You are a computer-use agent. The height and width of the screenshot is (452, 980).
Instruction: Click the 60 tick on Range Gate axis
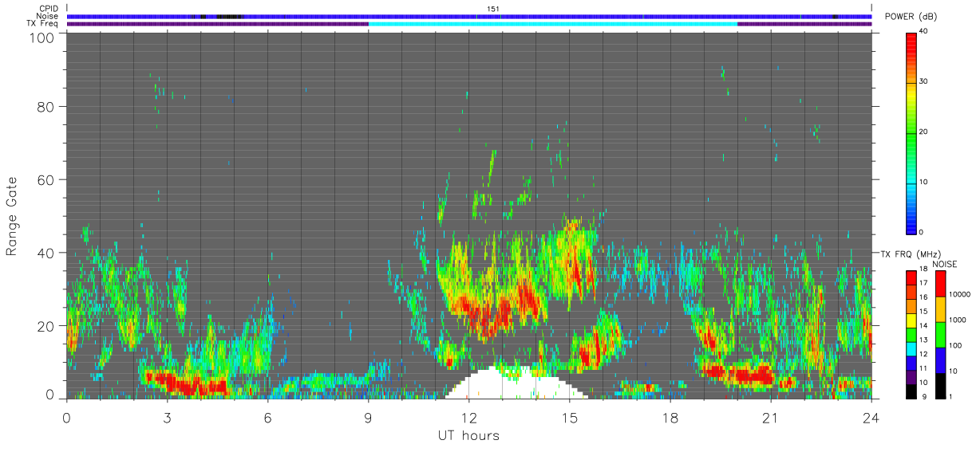[45, 179]
